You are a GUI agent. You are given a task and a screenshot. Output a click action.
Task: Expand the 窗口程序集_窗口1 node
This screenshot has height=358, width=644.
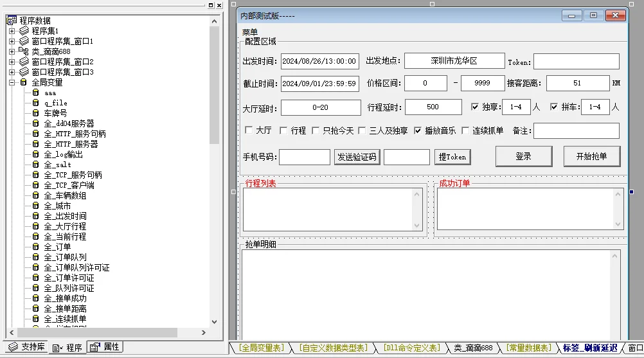click(12, 41)
